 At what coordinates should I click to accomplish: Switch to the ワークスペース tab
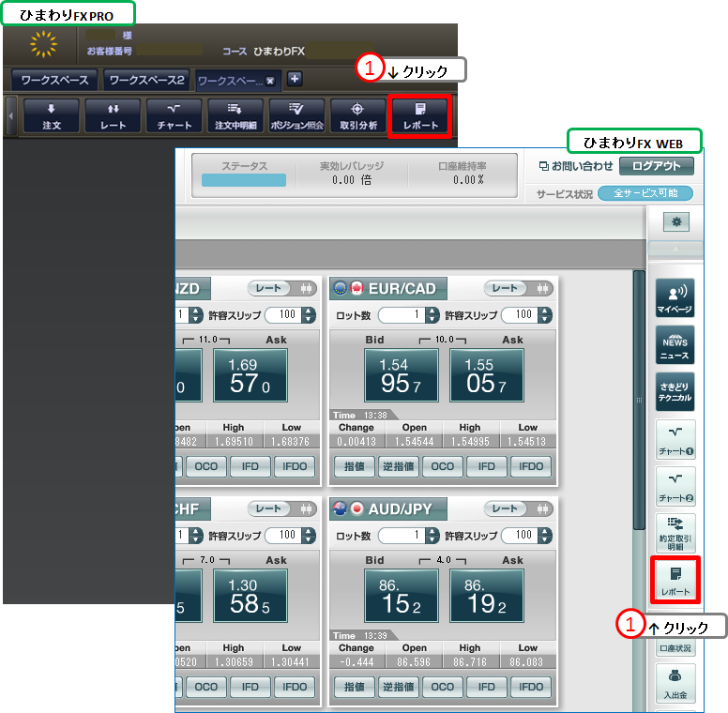click(54, 80)
